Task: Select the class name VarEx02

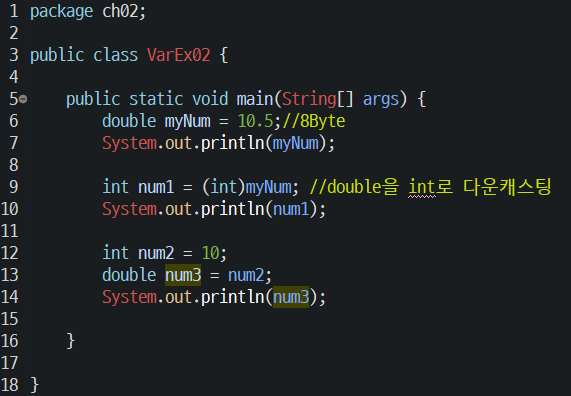Action: [x=179, y=55]
